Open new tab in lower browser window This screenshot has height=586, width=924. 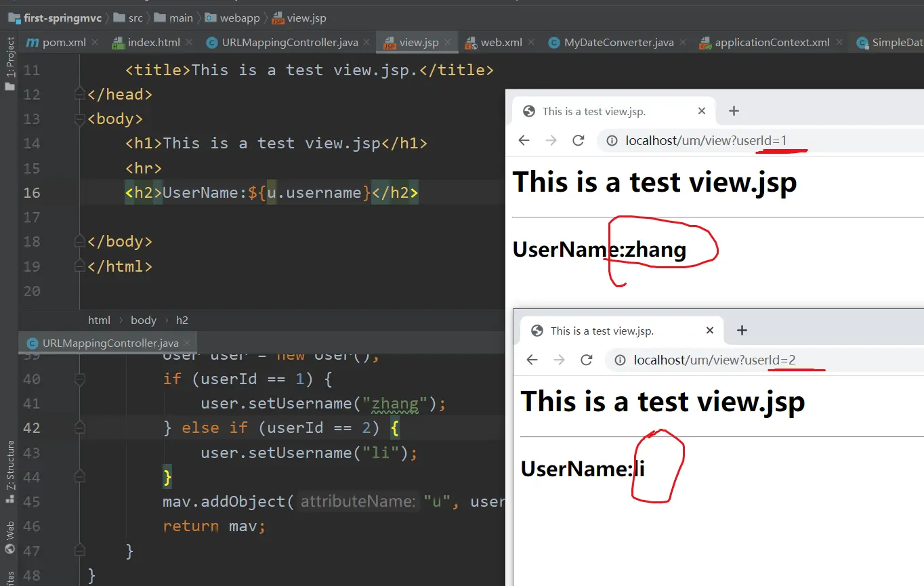[x=742, y=331]
